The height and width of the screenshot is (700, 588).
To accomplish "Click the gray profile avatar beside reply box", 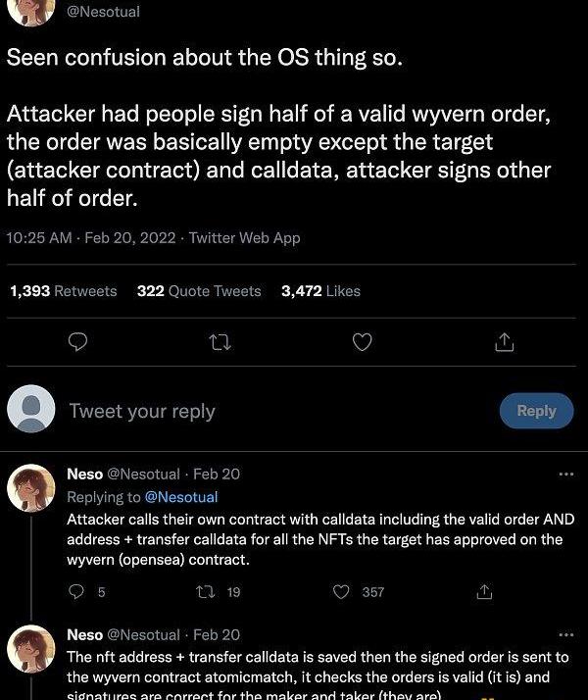I will [31, 410].
